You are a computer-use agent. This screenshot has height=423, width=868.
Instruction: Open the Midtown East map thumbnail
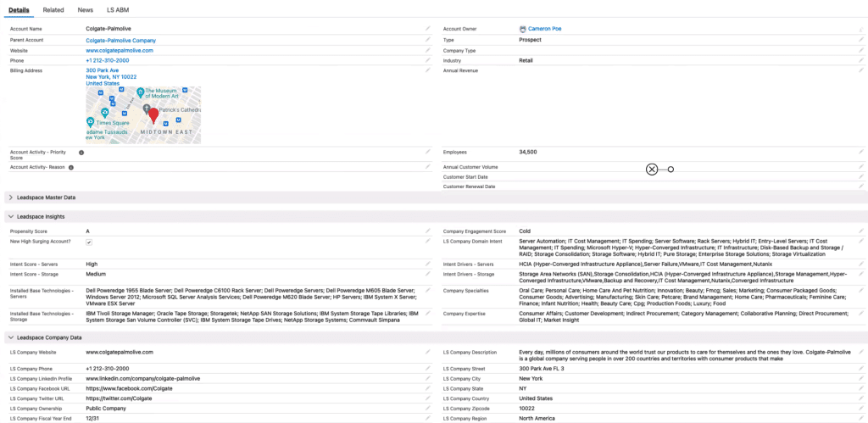[143, 115]
